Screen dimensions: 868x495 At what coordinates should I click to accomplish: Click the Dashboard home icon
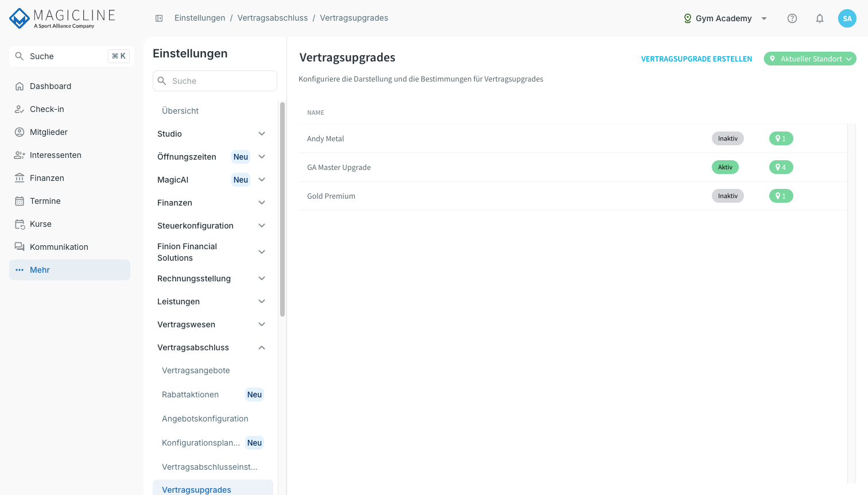pos(20,86)
